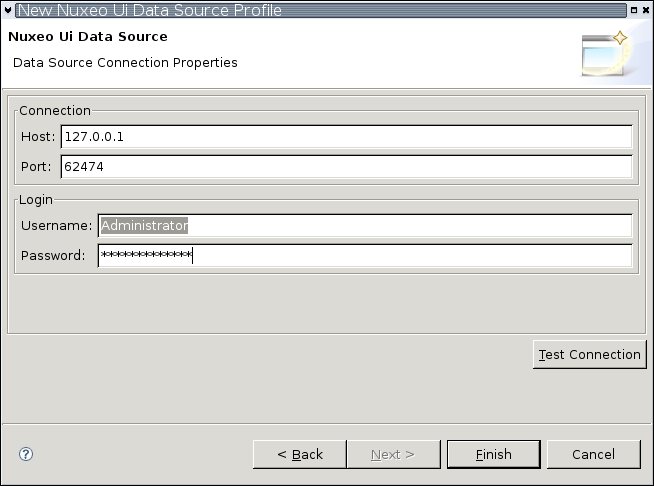Test the data source connection
This screenshot has height=486, width=654.
tap(589, 354)
